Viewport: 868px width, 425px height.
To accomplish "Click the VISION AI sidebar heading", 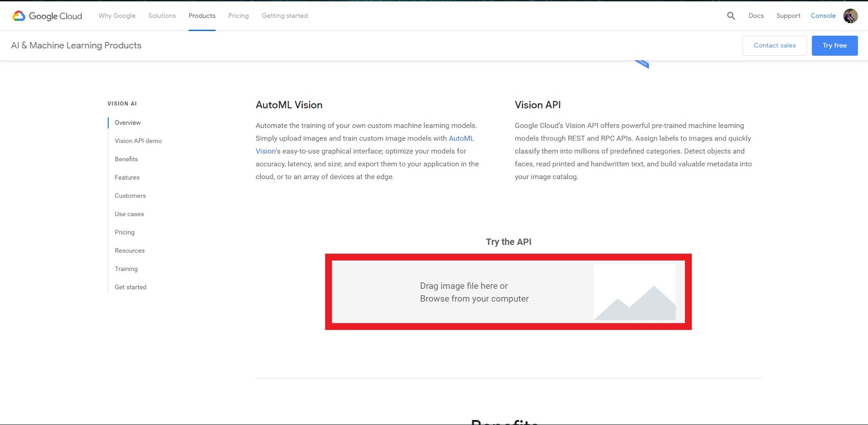I will point(122,104).
